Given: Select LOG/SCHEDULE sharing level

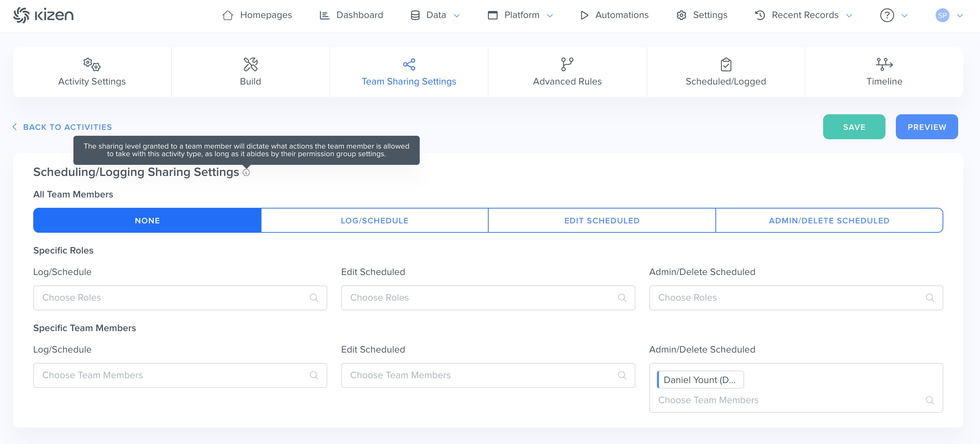Looking at the screenshot, I should tap(374, 221).
